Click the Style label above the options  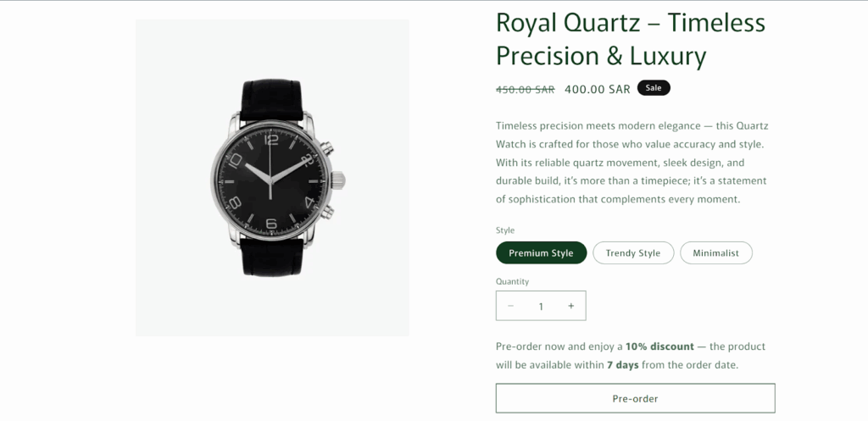click(505, 230)
